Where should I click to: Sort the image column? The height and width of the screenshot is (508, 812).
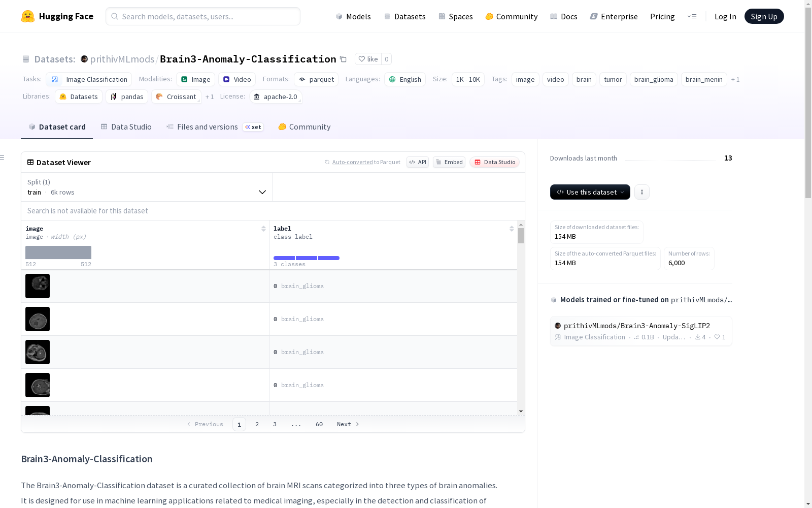point(263,229)
